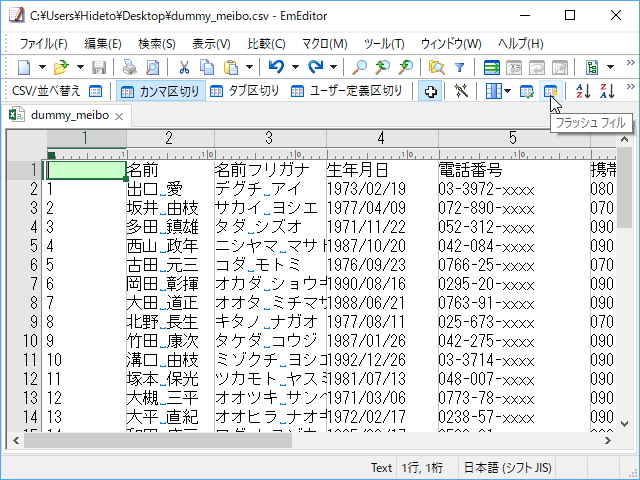Open the column layout dropdown arrow
Image resolution: width=640 pixels, height=480 pixels.
pyautogui.click(x=507, y=91)
